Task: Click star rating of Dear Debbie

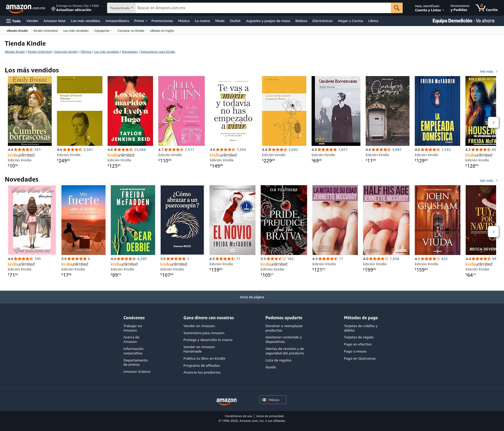Action: (x=126, y=259)
